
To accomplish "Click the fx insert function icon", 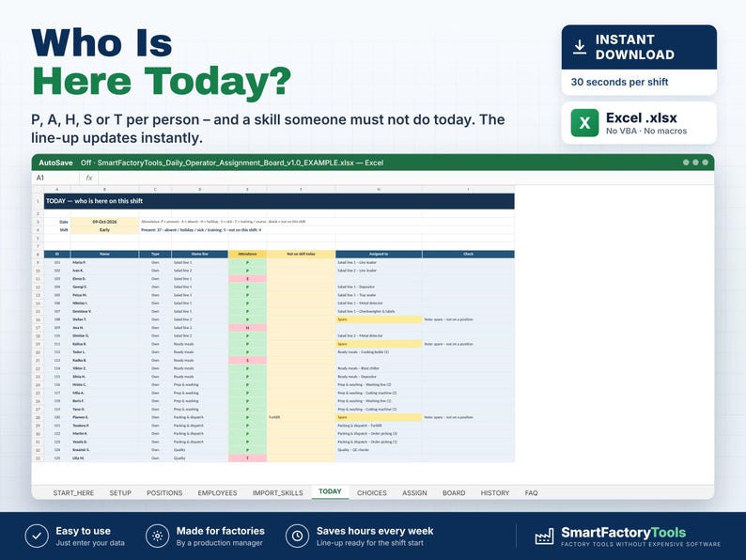I will (89, 178).
